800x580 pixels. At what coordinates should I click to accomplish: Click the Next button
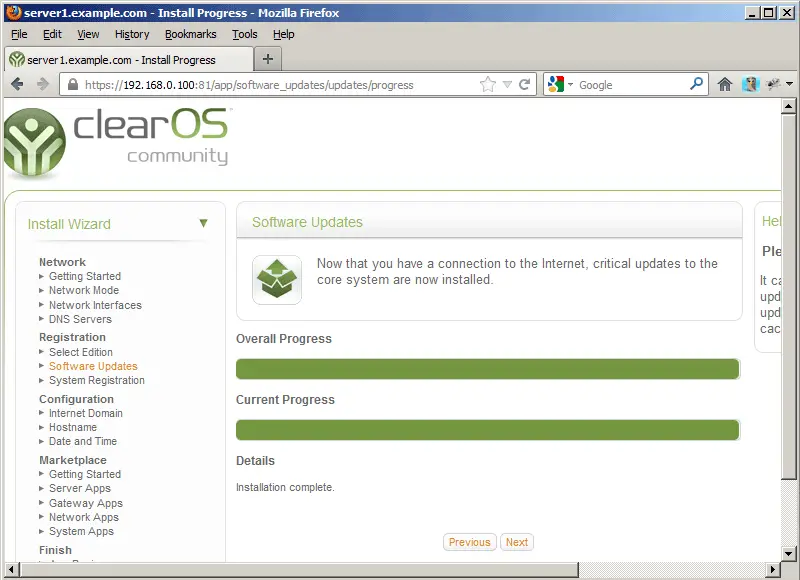pyautogui.click(x=517, y=542)
